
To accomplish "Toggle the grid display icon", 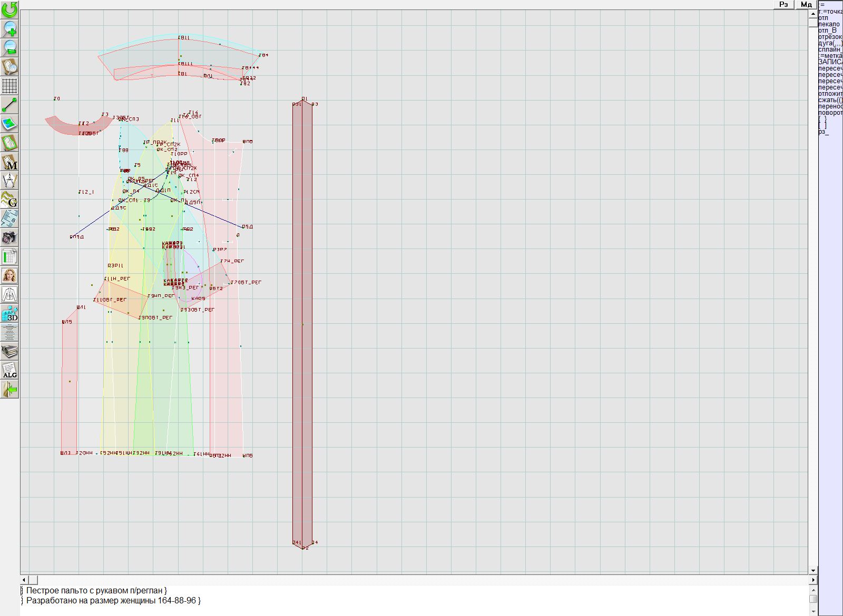I will (x=9, y=86).
